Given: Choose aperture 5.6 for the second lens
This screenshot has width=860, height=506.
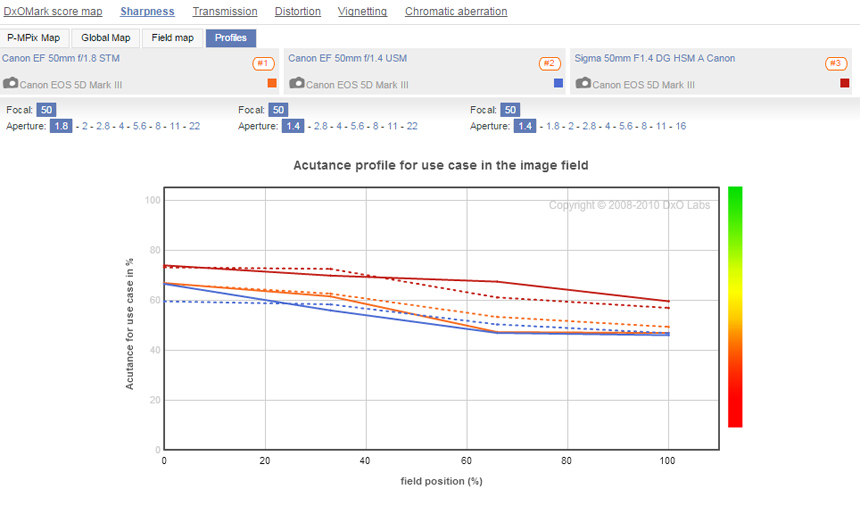Looking at the screenshot, I should (358, 126).
